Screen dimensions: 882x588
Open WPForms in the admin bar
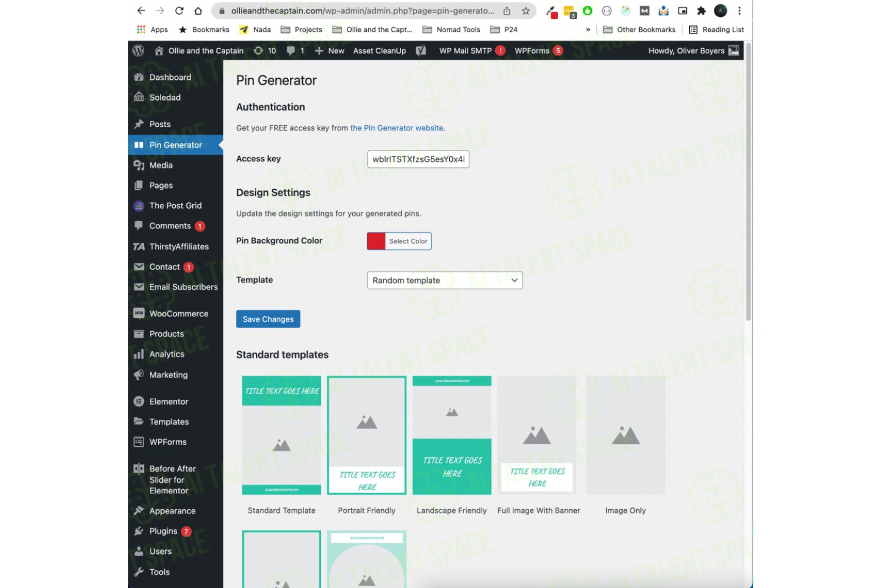click(539, 51)
